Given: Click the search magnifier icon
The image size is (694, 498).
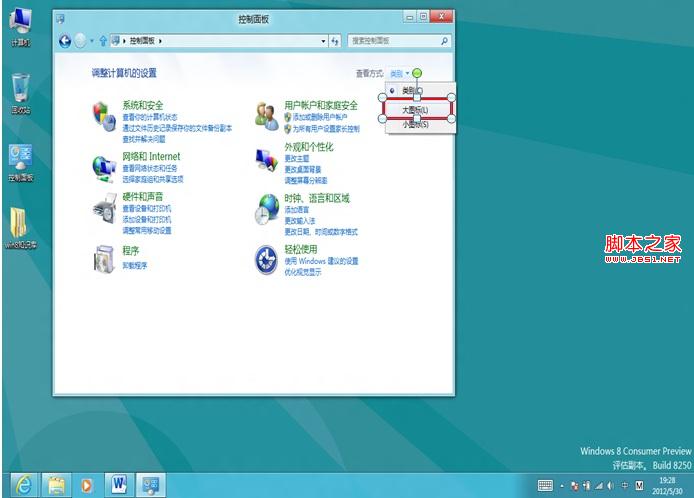Looking at the screenshot, I should point(444,41).
